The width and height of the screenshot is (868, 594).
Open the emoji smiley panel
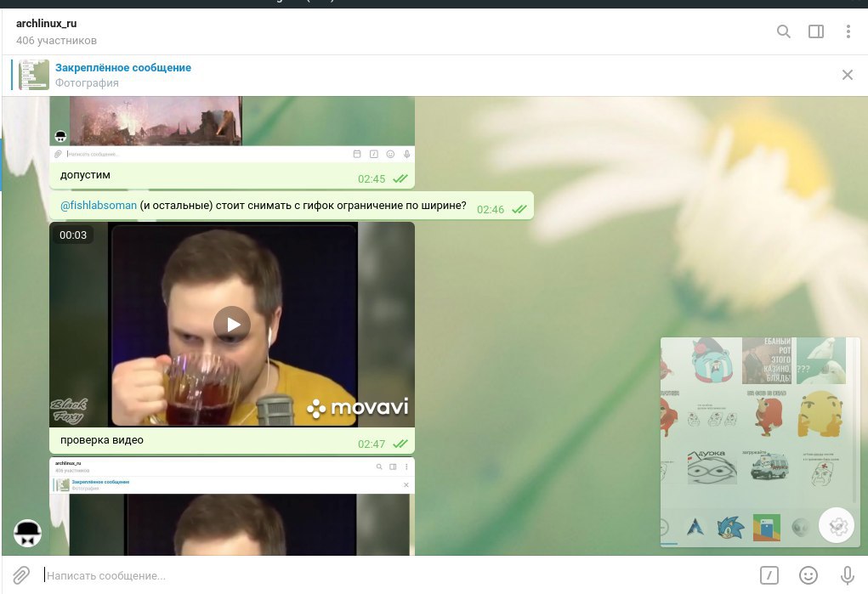tap(808, 575)
